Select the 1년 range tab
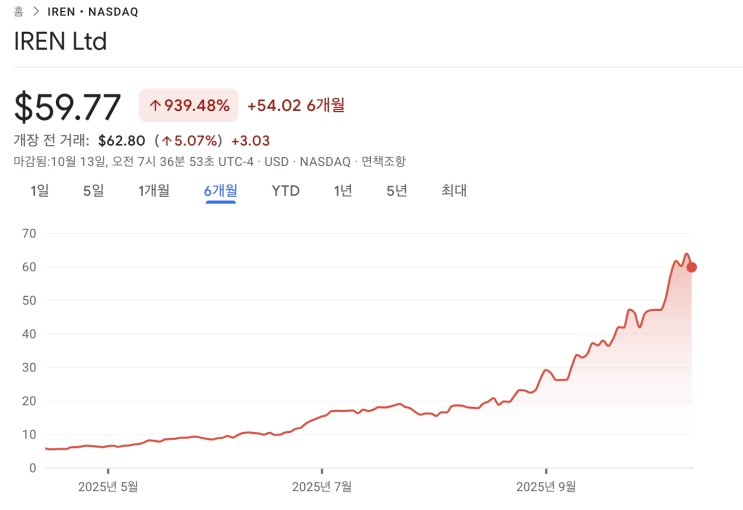 pos(343,191)
